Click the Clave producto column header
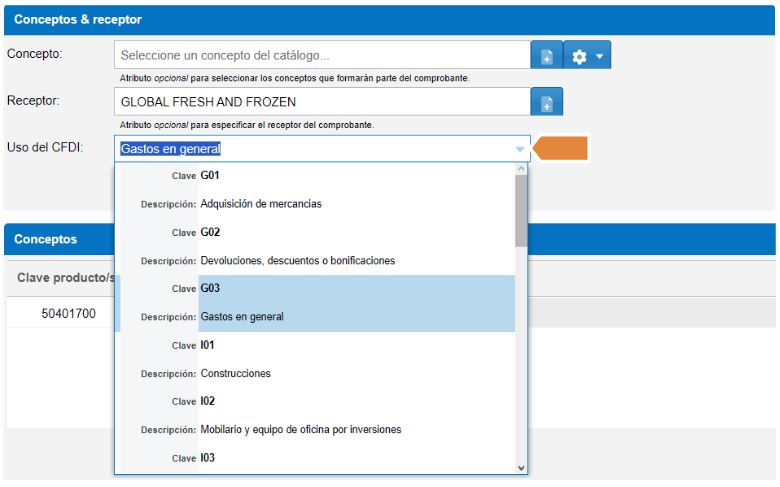 coord(64,277)
